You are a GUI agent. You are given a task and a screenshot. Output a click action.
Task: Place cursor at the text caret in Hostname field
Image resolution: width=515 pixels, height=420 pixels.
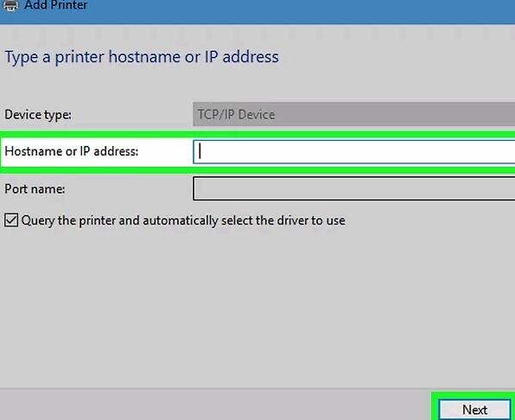pos(200,152)
